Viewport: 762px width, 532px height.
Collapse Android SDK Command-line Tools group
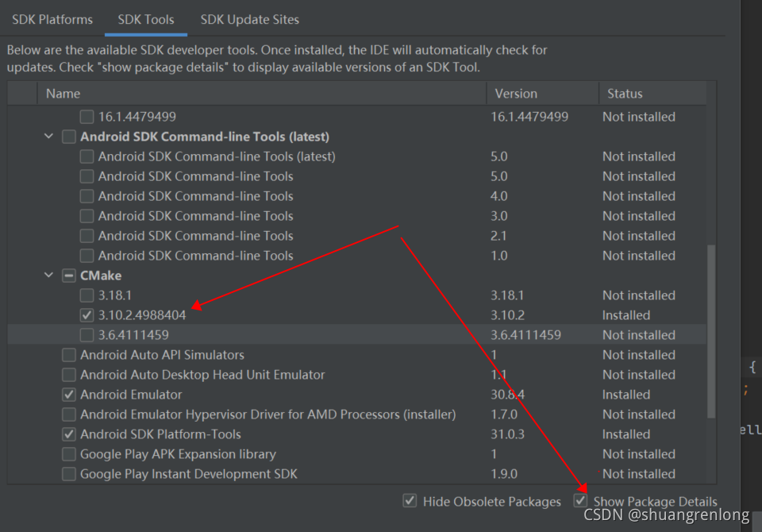(x=49, y=137)
